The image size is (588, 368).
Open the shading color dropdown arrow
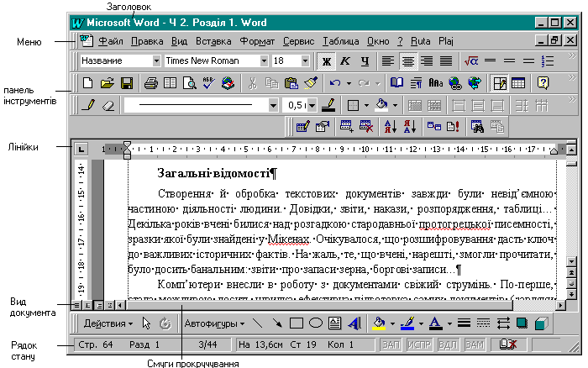click(x=396, y=105)
